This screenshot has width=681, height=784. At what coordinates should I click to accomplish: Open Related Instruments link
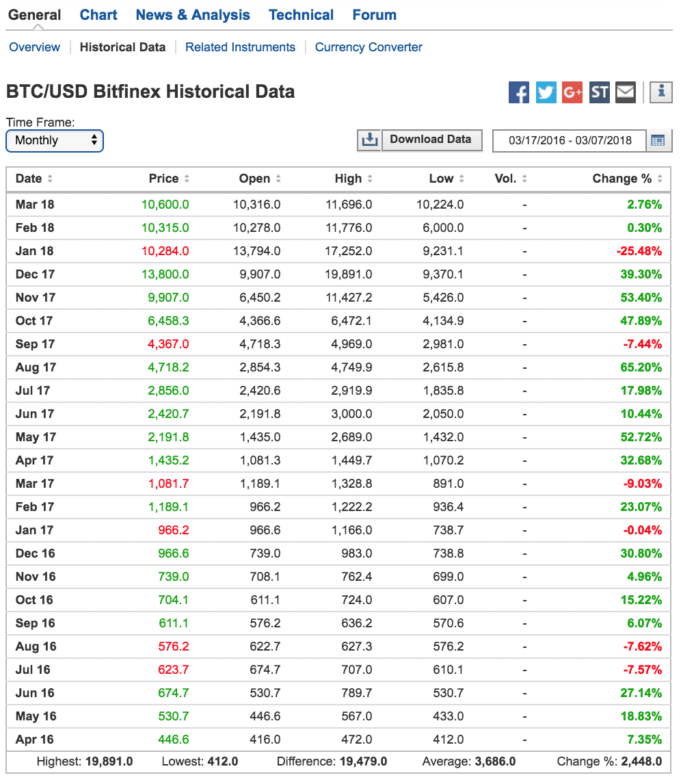pos(240,47)
